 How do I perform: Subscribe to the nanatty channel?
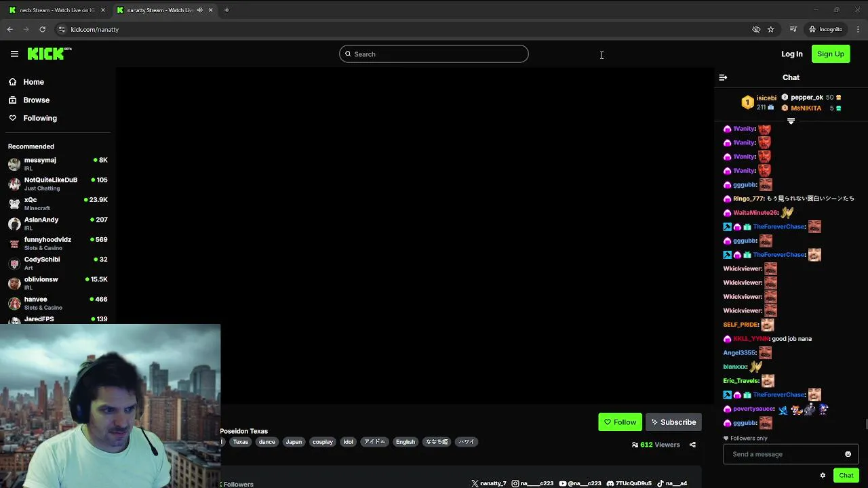673,422
